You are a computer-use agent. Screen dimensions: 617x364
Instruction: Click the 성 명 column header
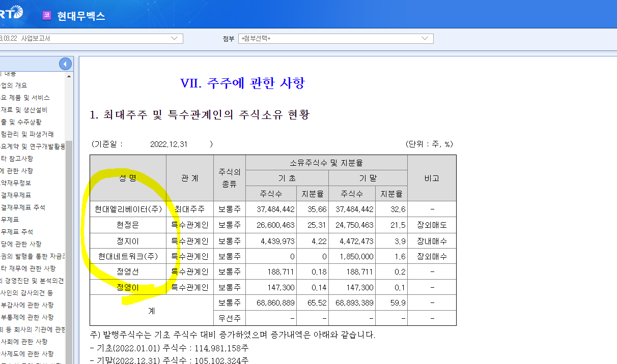[128, 178]
